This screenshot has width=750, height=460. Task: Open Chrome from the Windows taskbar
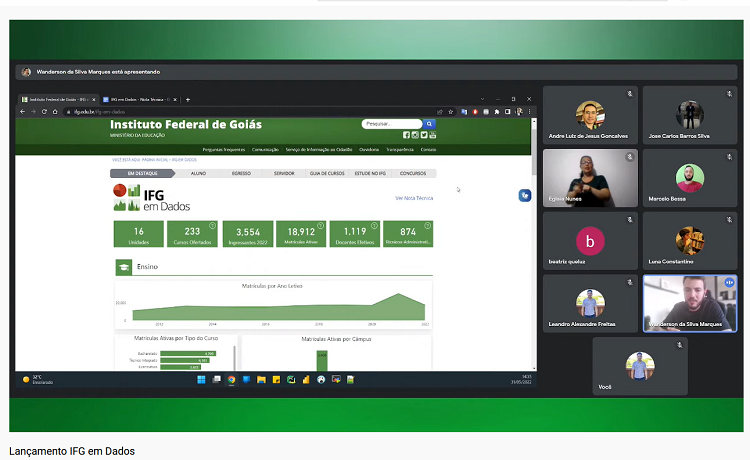click(x=231, y=380)
